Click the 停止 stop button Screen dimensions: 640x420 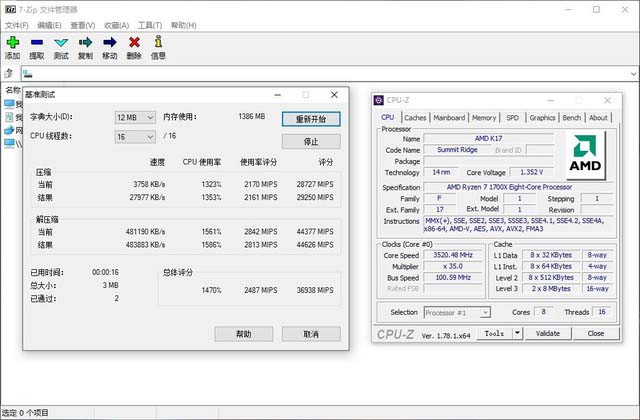[x=310, y=141]
